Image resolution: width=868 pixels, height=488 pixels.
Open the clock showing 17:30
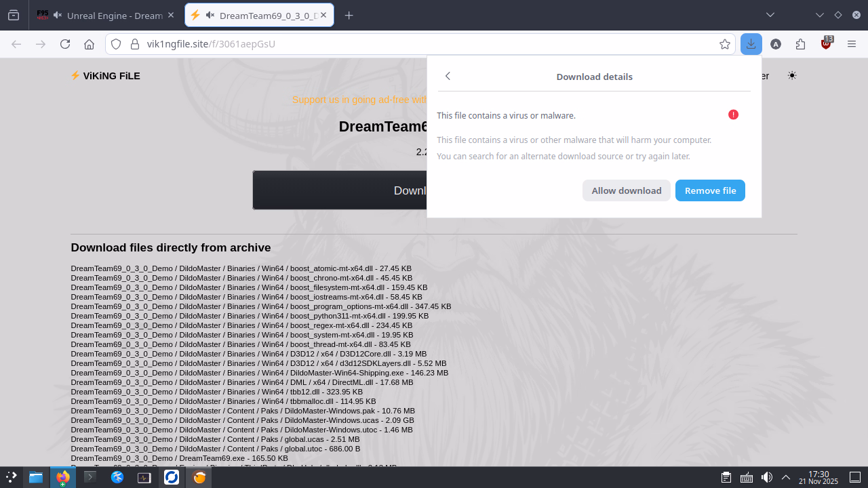818,477
